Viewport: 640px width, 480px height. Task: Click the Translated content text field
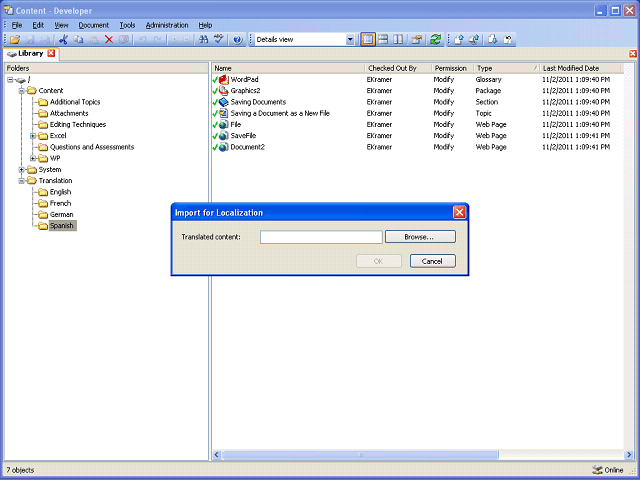tap(321, 237)
